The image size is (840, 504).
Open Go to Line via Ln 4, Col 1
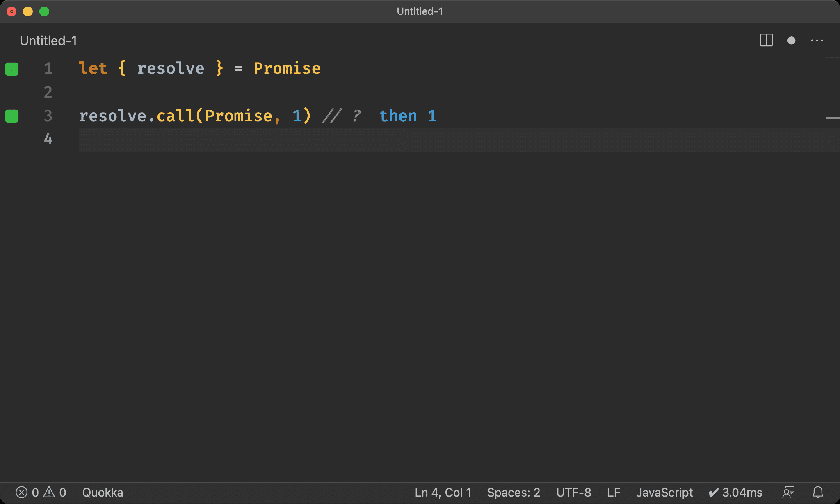443,493
